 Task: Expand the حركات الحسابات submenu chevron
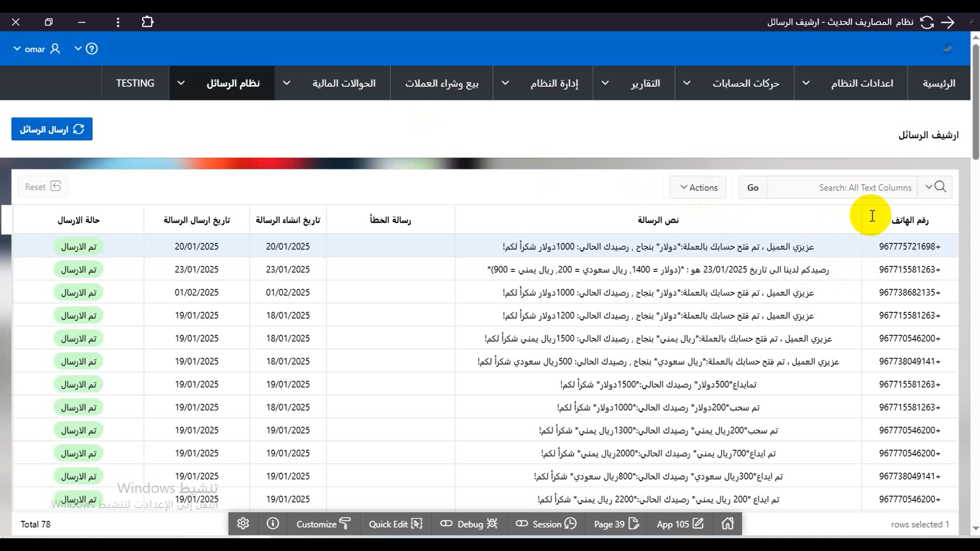(687, 83)
